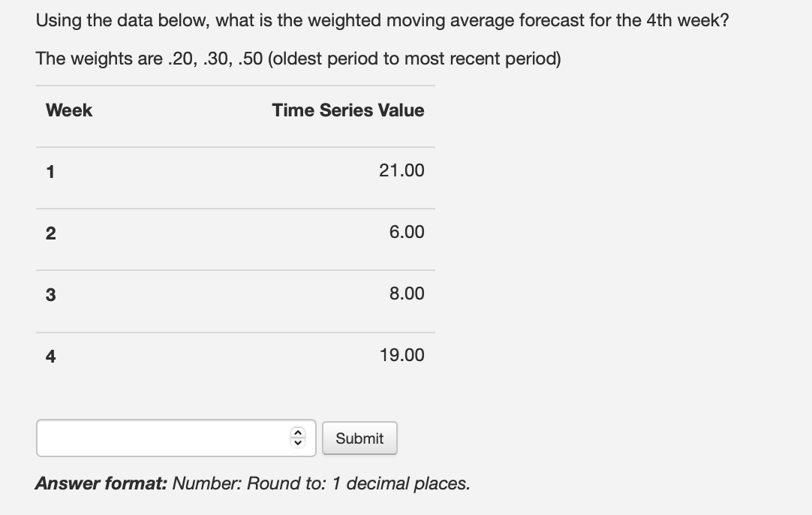The width and height of the screenshot is (812, 515).
Task: Select the Week column header
Action: [68, 110]
